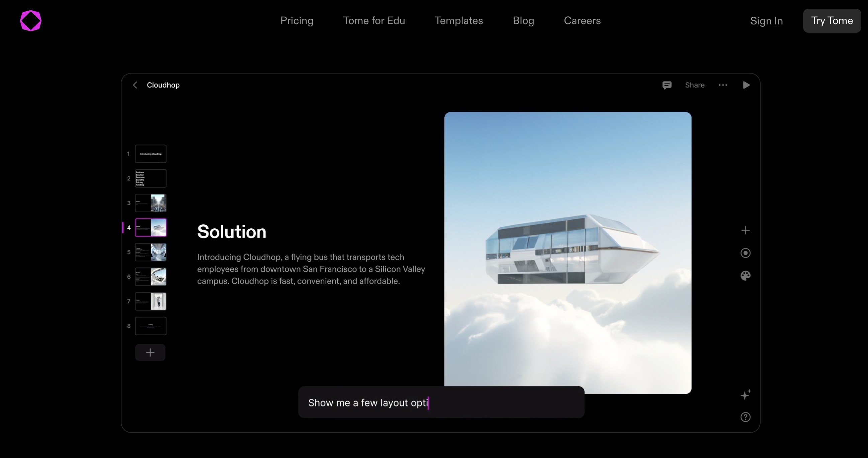The height and width of the screenshot is (458, 868).
Task: Click the Careers navigation menu item
Action: [582, 21]
